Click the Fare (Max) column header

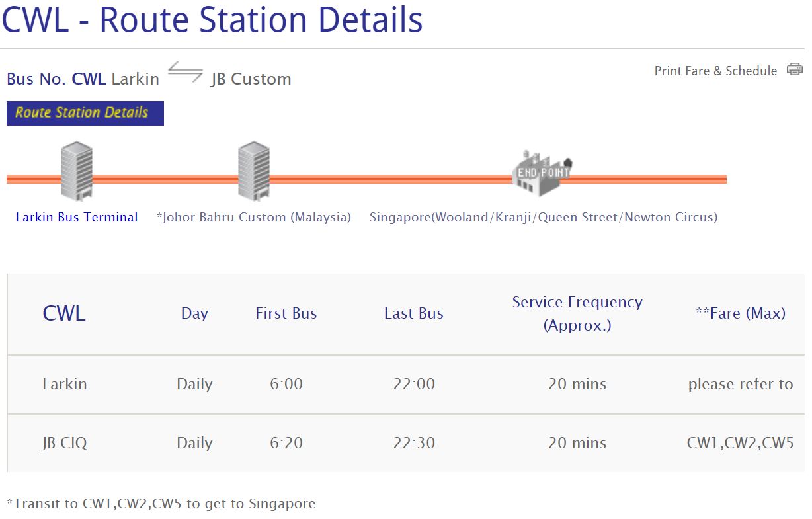pos(741,313)
